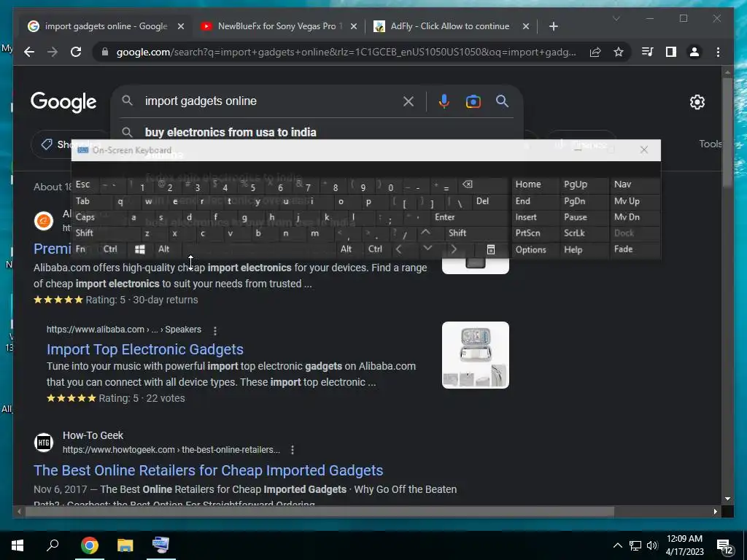Click the Help key on the on-screen keyboard
Viewport: 747px width, 560px height.
573,249
